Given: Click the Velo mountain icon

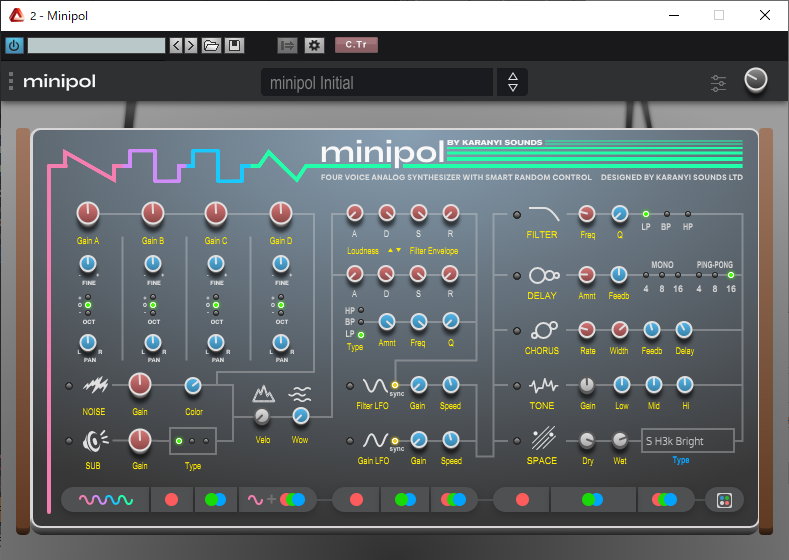Looking at the screenshot, I should pos(263,394).
